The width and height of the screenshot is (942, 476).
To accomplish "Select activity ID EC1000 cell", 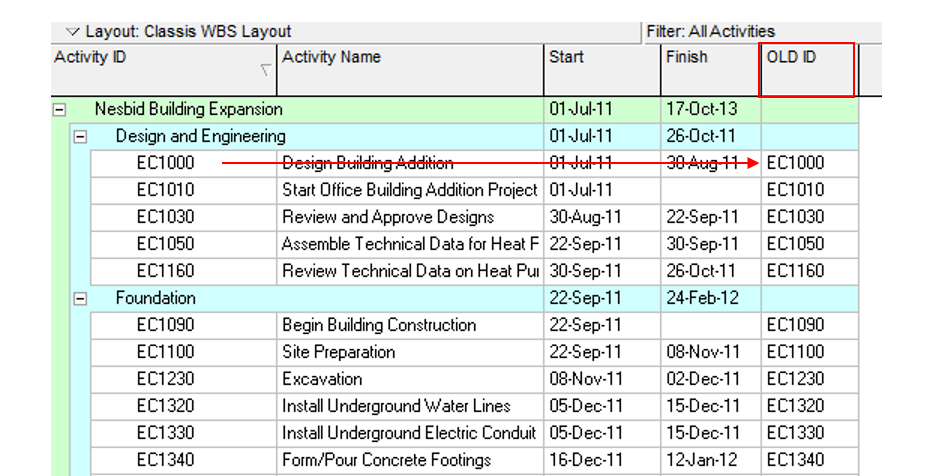I will [x=184, y=163].
